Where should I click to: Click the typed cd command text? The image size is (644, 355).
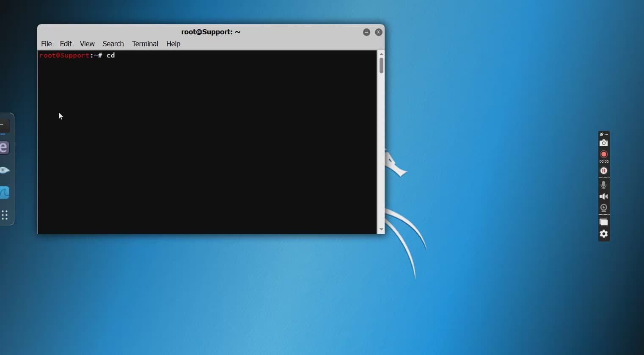[x=111, y=55]
